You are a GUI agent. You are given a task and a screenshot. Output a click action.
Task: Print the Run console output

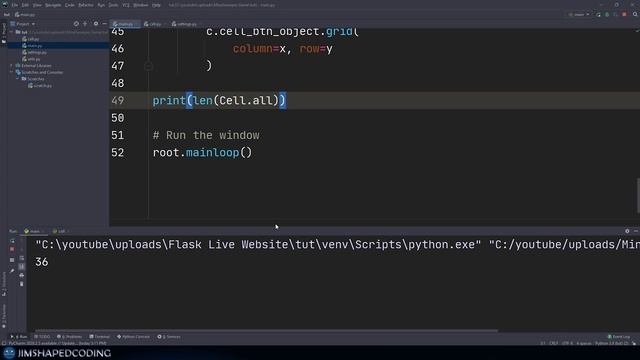22,275
